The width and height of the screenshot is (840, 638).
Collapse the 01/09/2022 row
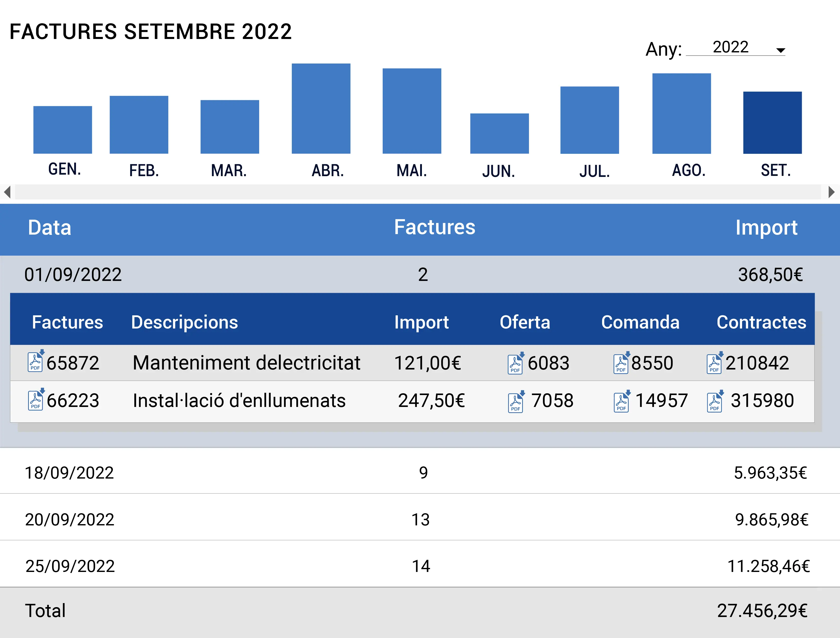tap(420, 274)
